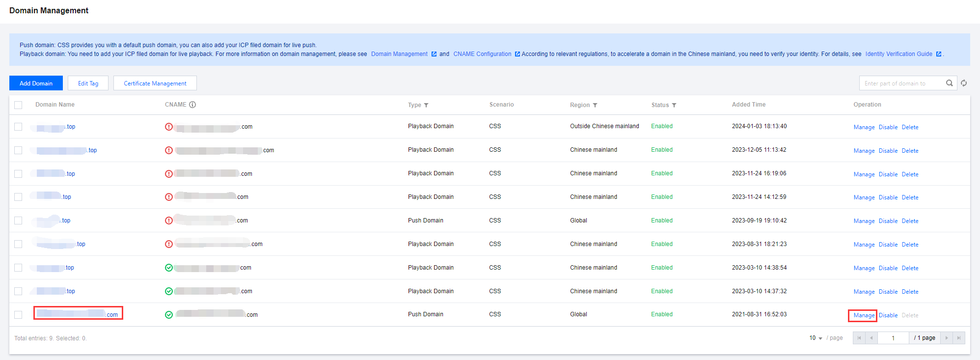Open the Identity Verification Guide link

898,54
